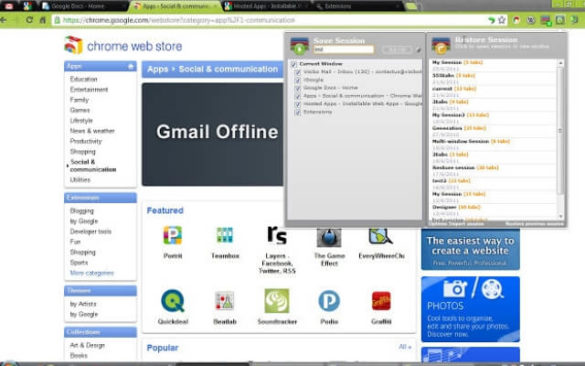Image resolution: width=585 pixels, height=366 pixels.
Task: Open The Game Effect app icon
Action: 329,237
